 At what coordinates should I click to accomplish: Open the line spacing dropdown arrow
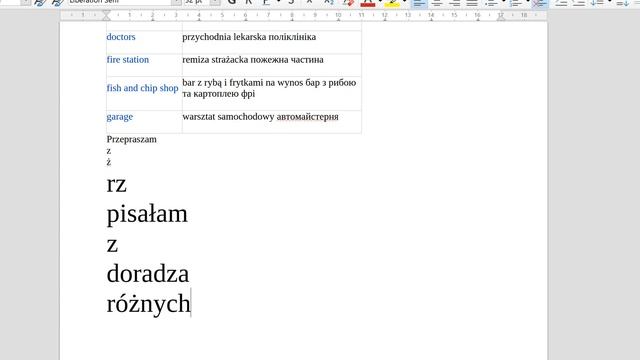tap(609, 2)
